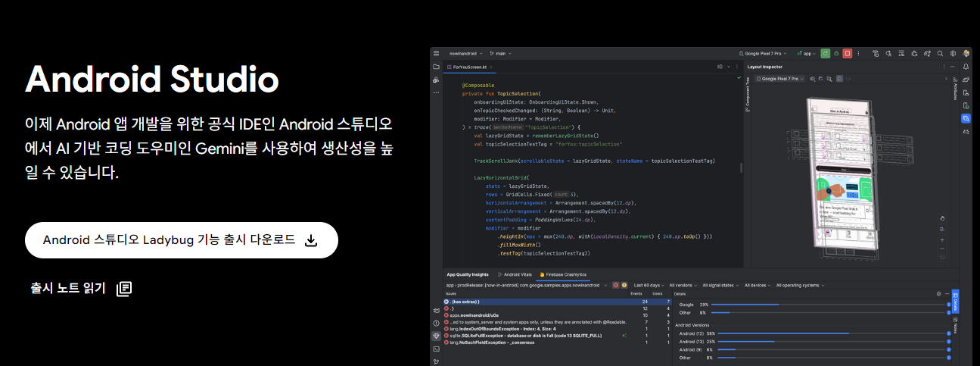Select the apps.nowinandroid/uOe issue row
The height and width of the screenshot is (366, 980).
(x=557, y=315)
